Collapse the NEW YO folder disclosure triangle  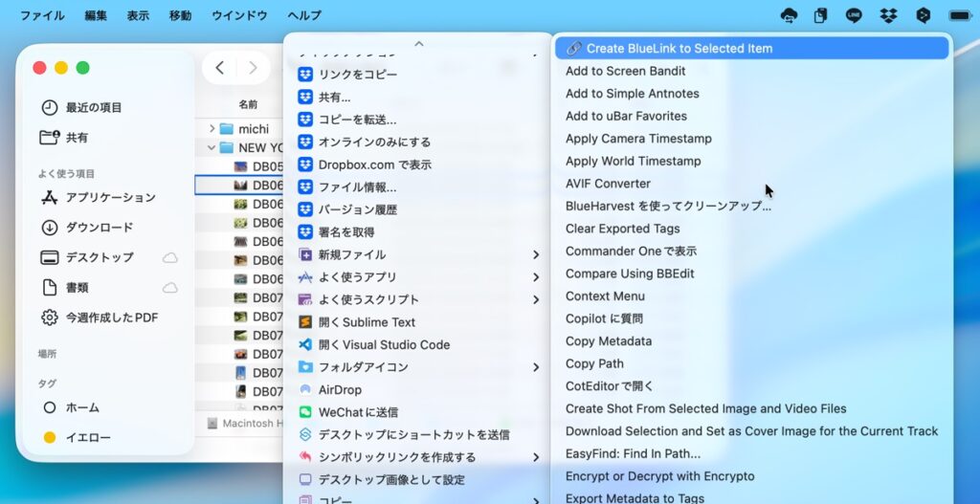(212, 148)
